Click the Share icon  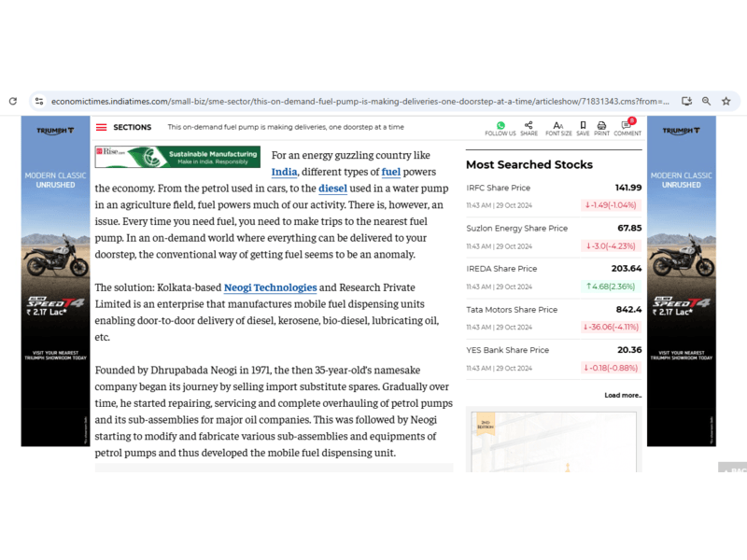529,125
